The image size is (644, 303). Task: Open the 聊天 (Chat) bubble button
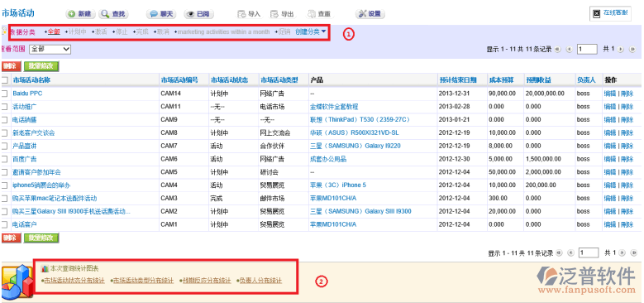[161, 14]
